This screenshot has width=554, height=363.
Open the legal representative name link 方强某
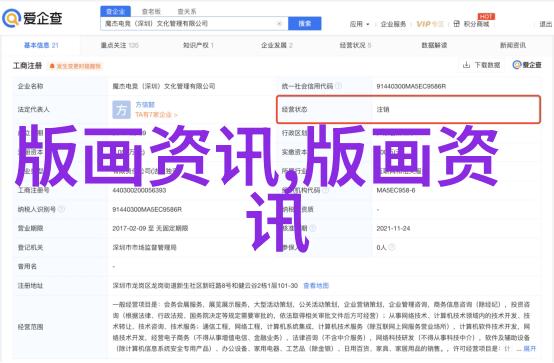[145, 105]
